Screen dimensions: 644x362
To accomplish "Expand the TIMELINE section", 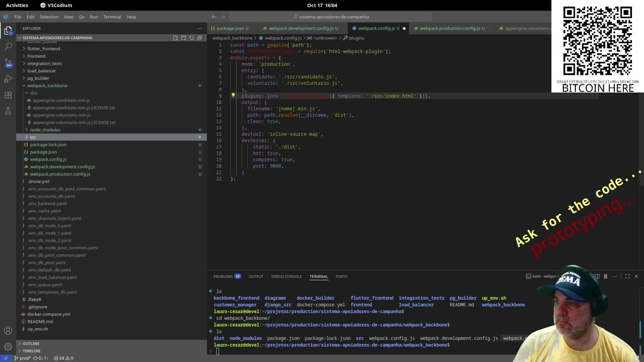I will tap(31, 350).
